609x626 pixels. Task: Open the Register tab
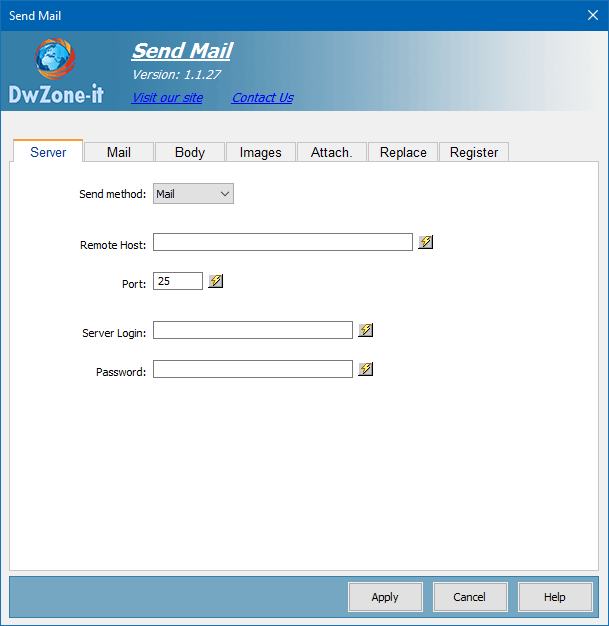474,152
